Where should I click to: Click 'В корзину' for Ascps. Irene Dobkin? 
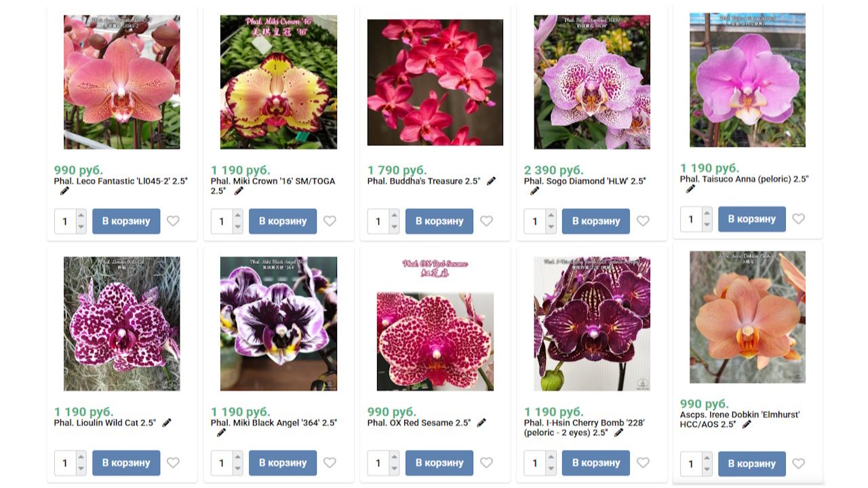click(752, 464)
